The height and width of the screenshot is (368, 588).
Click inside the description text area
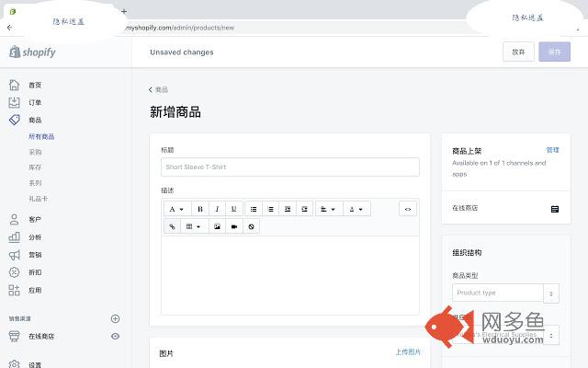[x=290, y=275]
